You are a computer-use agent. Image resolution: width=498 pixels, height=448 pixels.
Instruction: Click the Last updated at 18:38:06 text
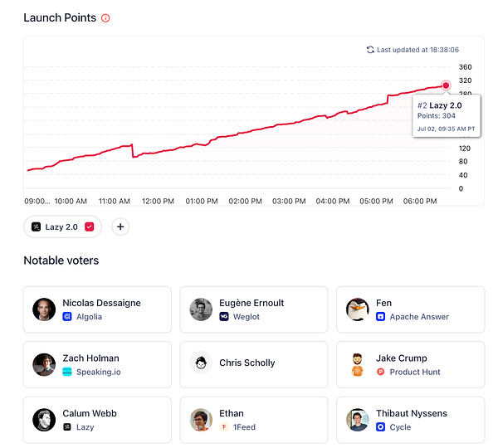(417, 50)
